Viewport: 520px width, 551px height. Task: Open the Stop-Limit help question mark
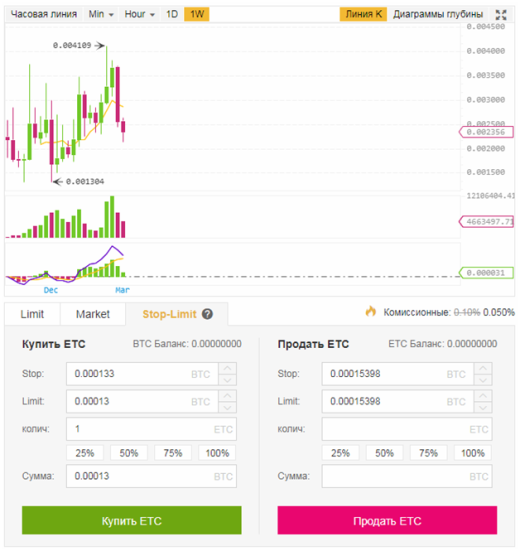click(207, 314)
